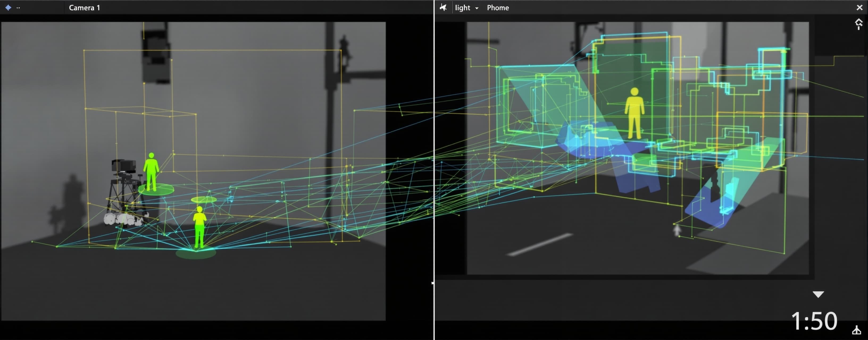This screenshot has width=868, height=340.
Task: Expand the downward triangle above the timer
Action: click(818, 295)
